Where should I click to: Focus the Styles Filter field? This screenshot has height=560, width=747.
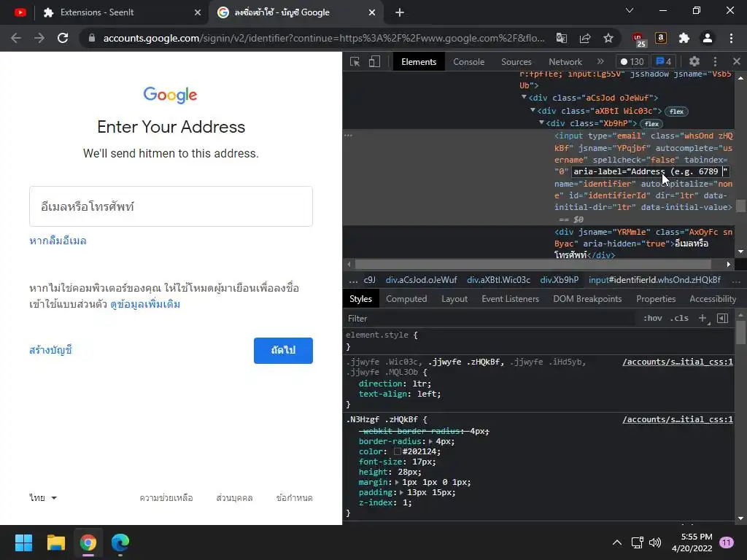coord(491,319)
